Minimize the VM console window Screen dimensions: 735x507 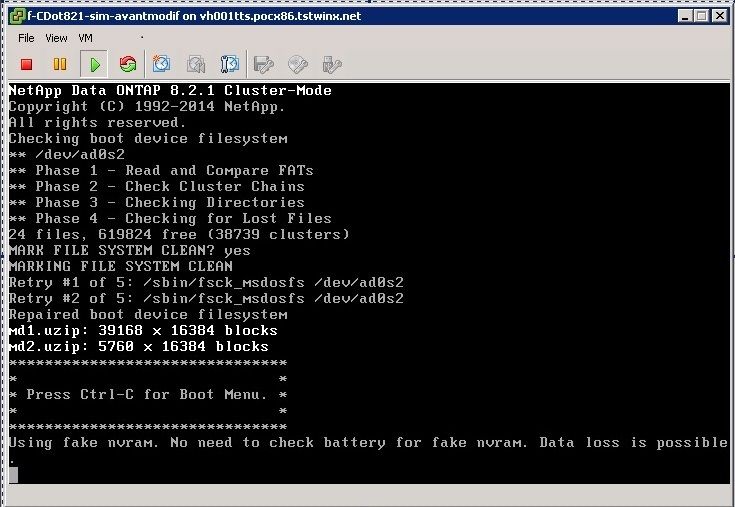click(x=685, y=16)
